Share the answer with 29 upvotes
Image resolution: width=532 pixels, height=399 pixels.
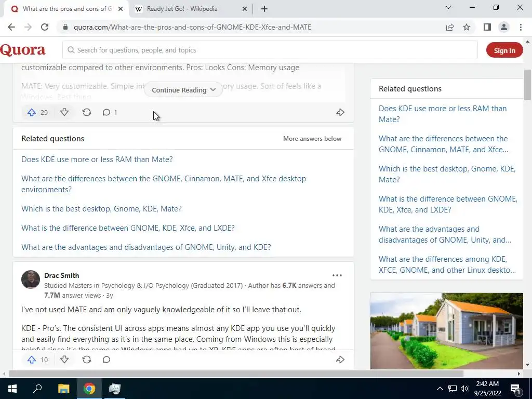point(340,112)
